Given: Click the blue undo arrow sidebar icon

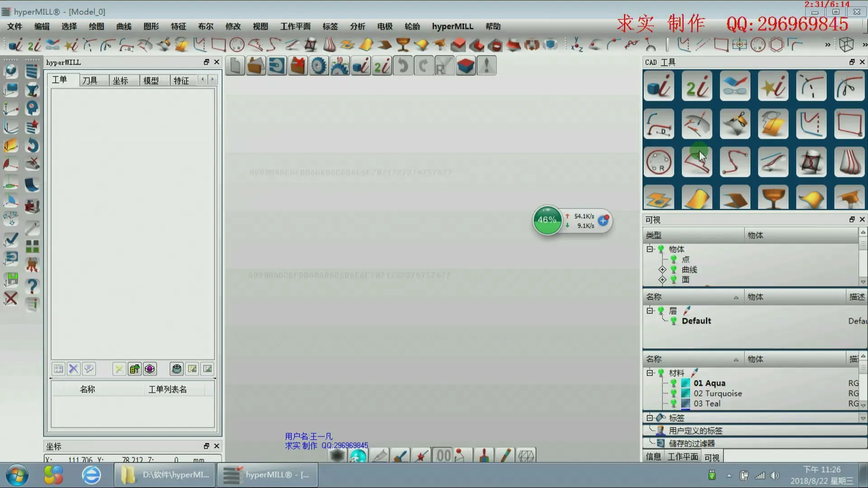Looking at the screenshot, I should 32,145.
